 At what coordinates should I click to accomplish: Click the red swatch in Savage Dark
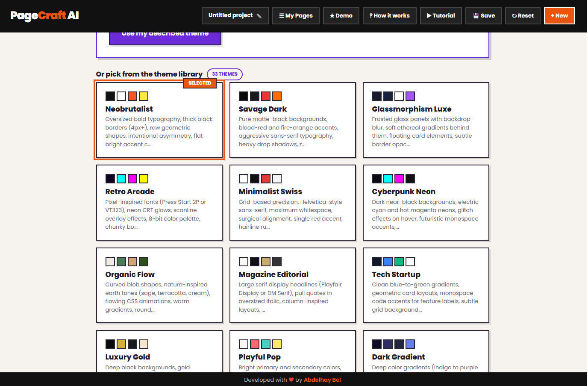tap(266, 96)
